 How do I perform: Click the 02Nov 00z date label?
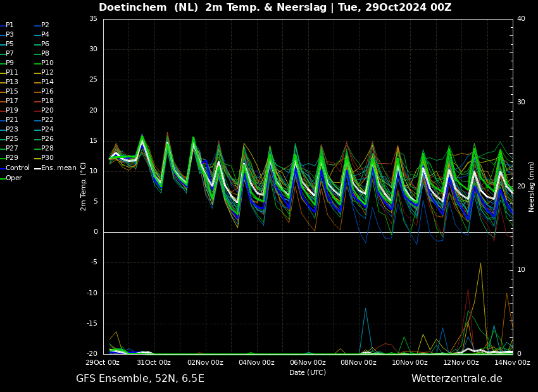[205, 362]
